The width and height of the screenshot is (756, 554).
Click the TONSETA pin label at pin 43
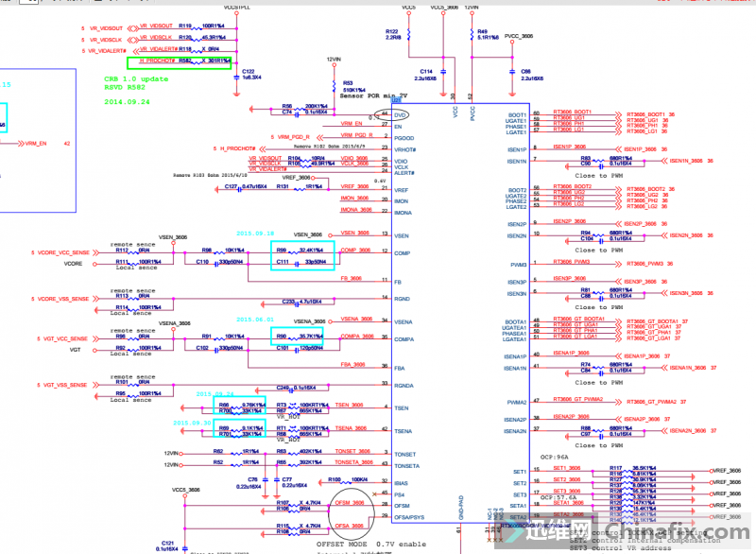coord(406,466)
